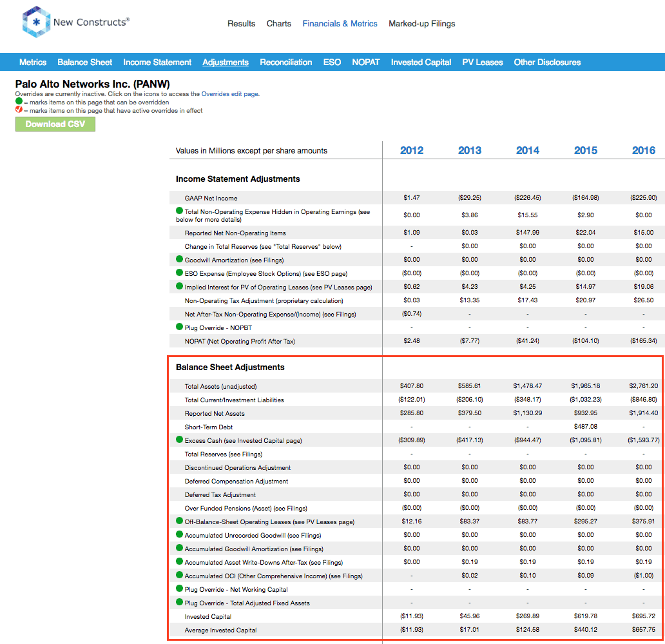
Task: Click the Palo Alto Networks Inc. (PANW) heading
Action: coord(92,84)
